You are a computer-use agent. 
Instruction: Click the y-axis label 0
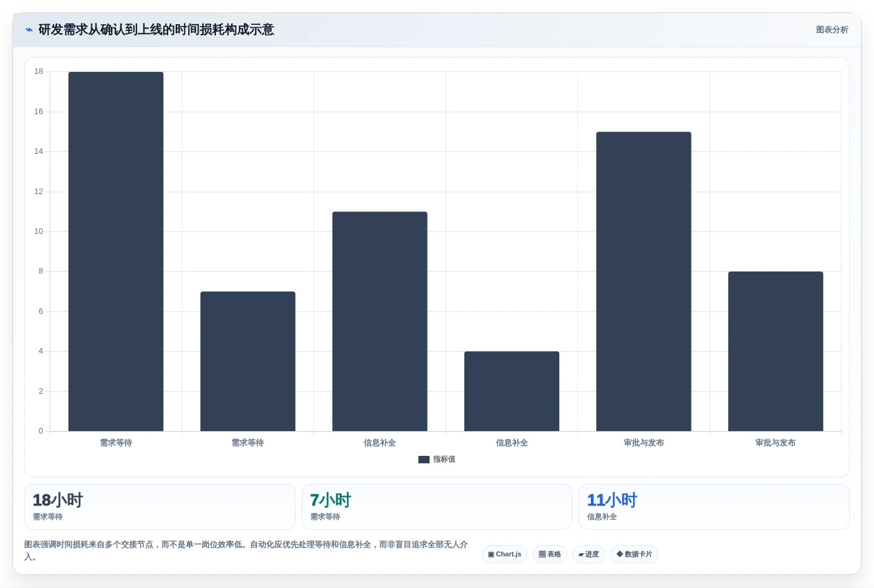coord(41,431)
